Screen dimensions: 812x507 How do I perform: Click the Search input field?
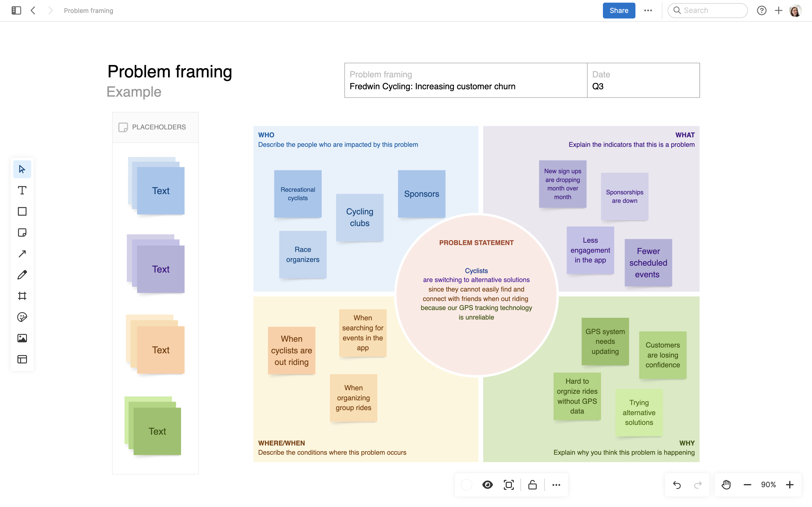click(711, 10)
